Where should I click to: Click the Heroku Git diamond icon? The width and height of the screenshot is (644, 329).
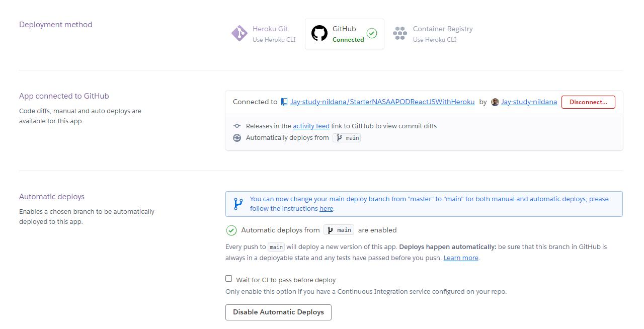[x=239, y=34]
